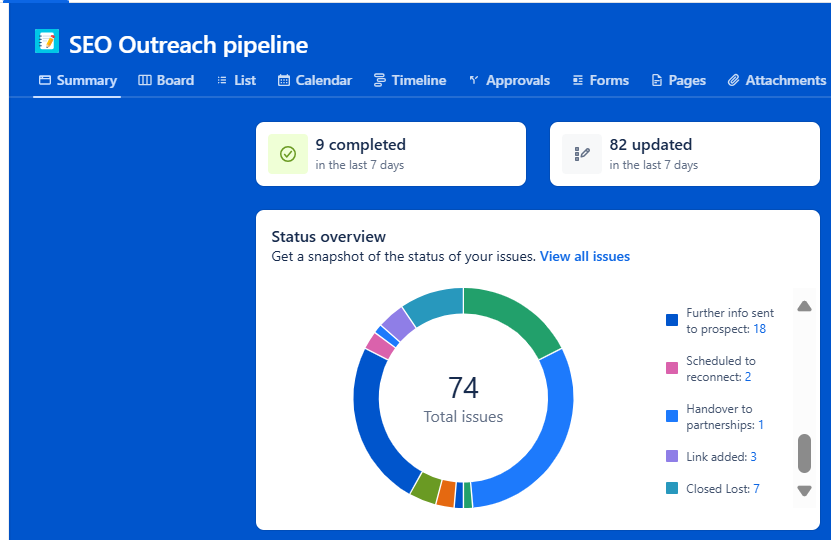This screenshot has width=831, height=540.
Task: Click the large green donut chart segment
Action: [517, 315]
